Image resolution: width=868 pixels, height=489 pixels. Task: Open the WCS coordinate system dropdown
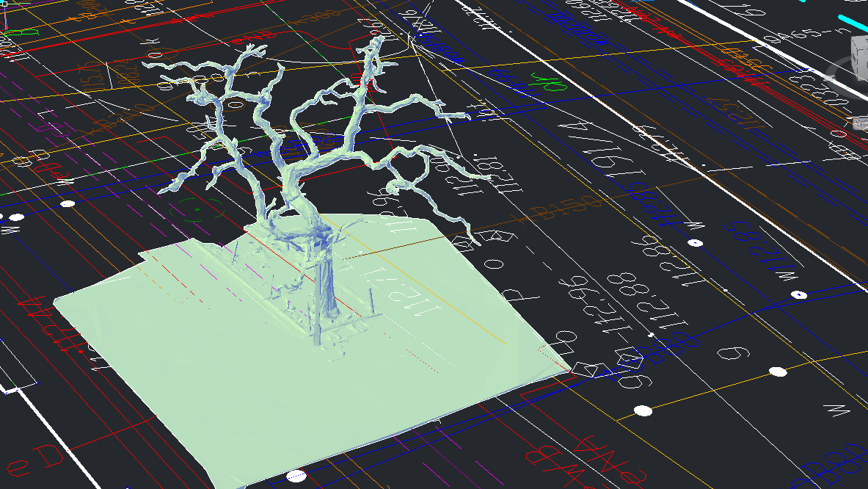click(x=859, y=123)
